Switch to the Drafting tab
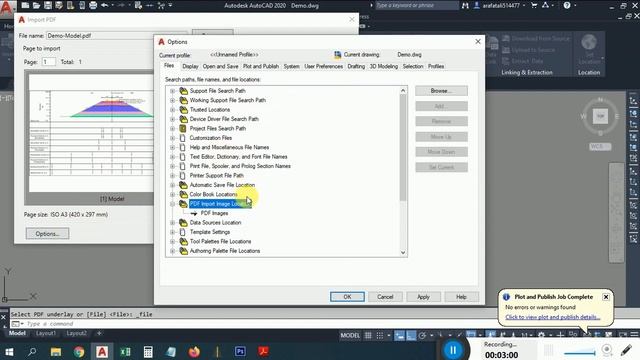Viewport: 640px width, 360px height. click(x=356, y=66)
